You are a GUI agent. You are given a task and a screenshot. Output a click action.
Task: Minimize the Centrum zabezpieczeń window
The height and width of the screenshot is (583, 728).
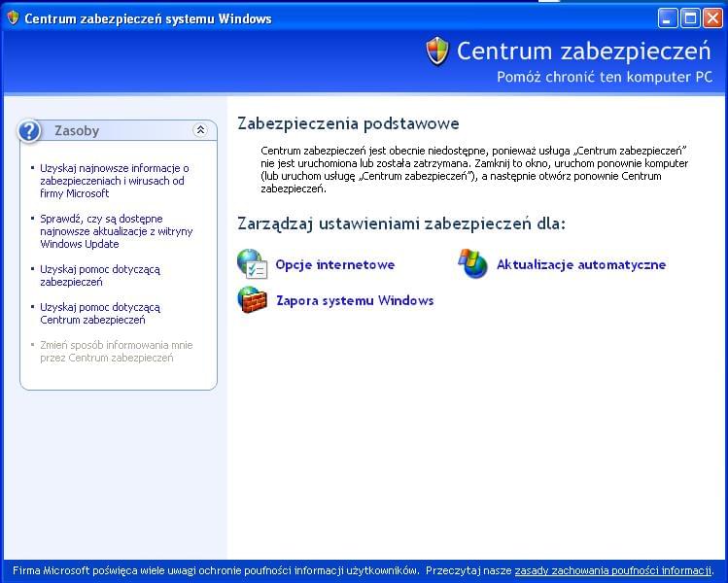667,18
